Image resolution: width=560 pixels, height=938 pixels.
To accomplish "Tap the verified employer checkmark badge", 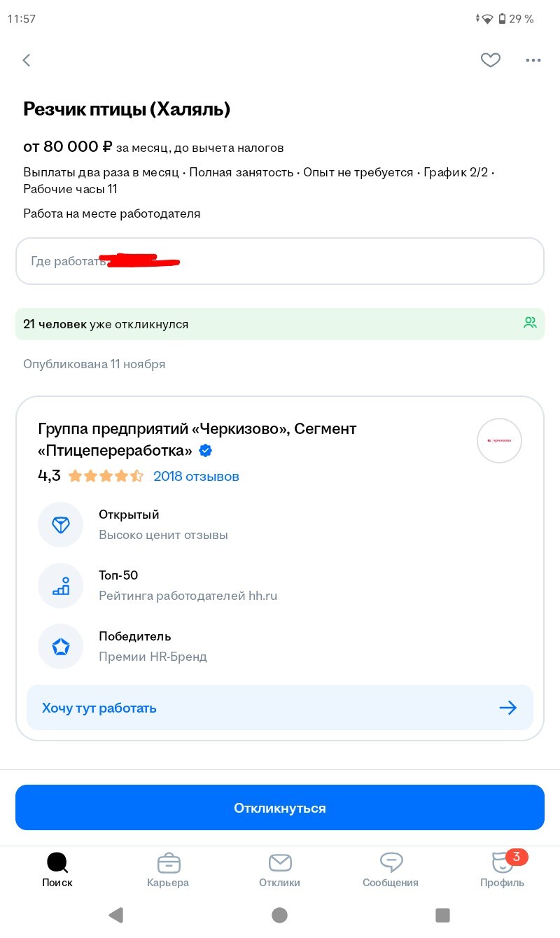I will 206,451.
